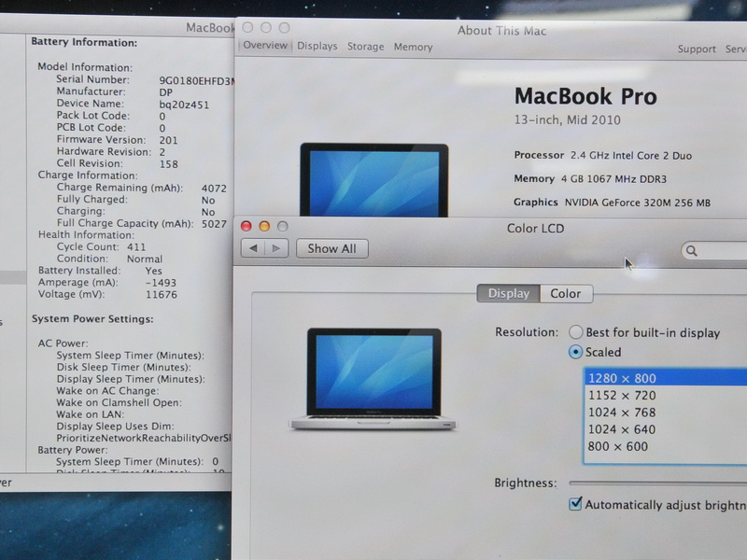Click 'Full Charge Capacity (mAh):' line
Viewport: 747px width, 560px height.
[x=142, y=223]
